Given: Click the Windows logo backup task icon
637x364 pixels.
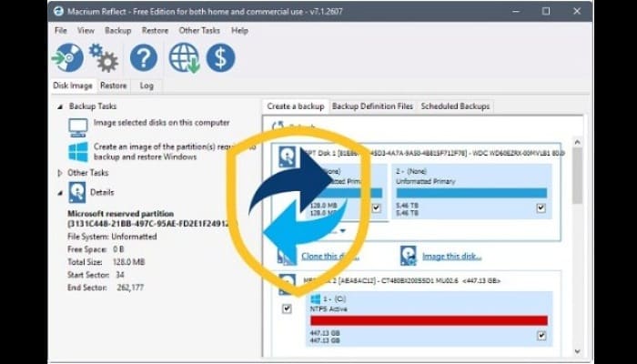Looking at the screenshot, I should [78, 152].
